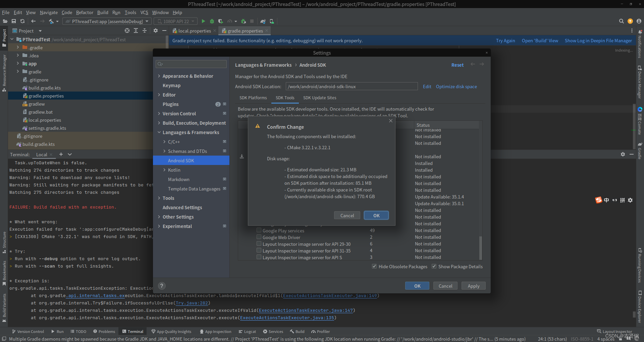Confirm change with OK in dialog

click(376, 215)
